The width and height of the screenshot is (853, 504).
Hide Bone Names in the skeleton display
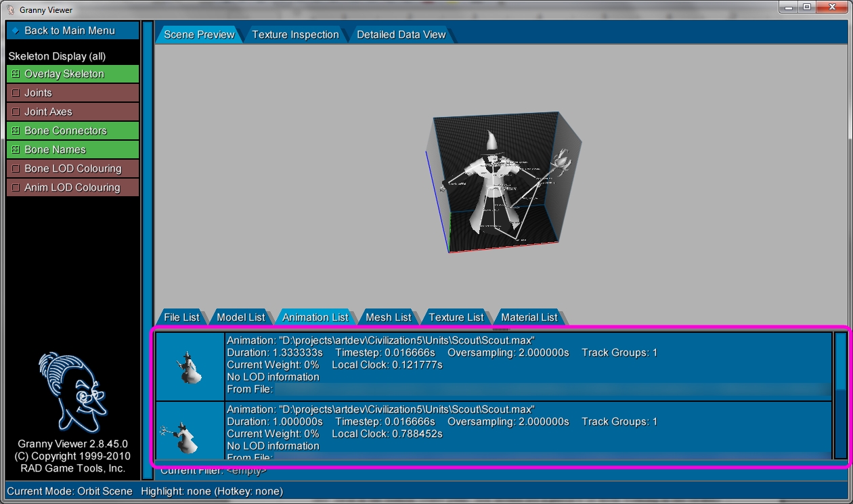[72, 150]
